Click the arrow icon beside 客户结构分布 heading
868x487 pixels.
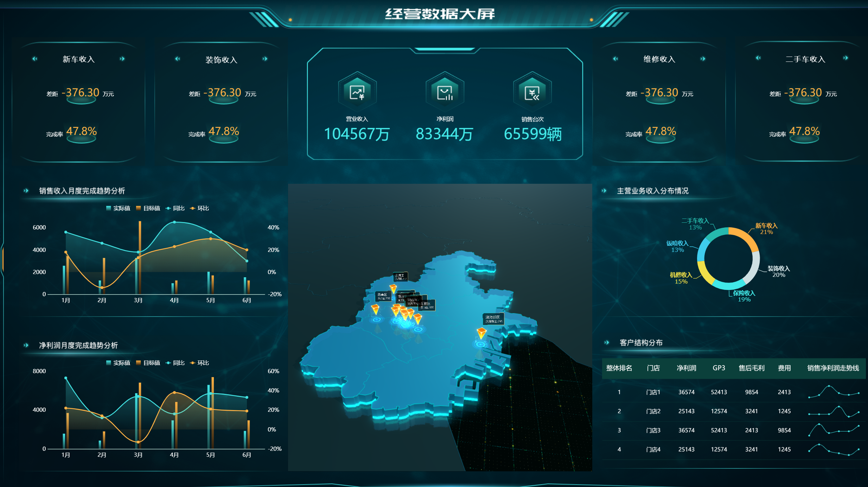(x=607, y=343)
